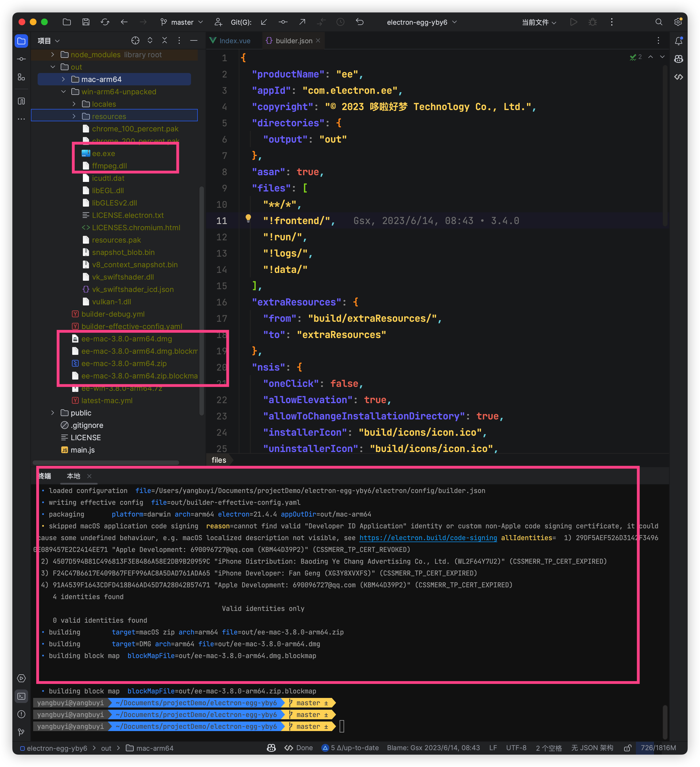
Task: Click the debug bug icon
Action: [x=593, y=22]
